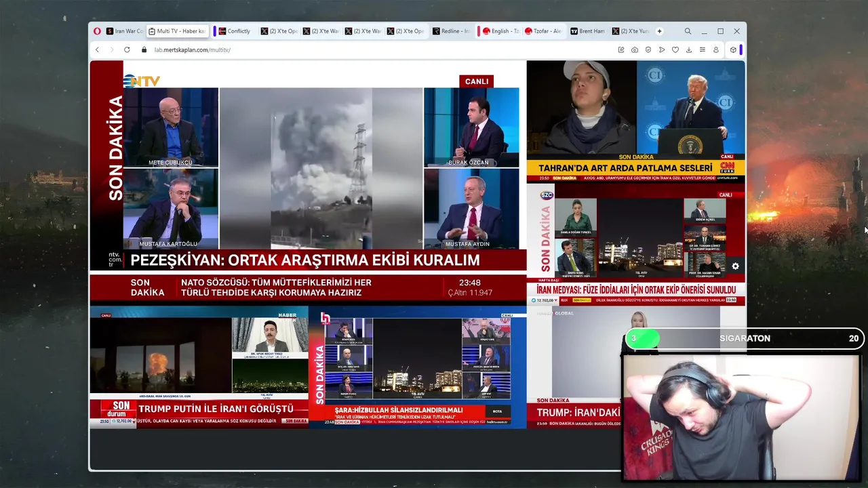
Task: Click the send flow arrow icon
Action: click(x=662, y=49)
